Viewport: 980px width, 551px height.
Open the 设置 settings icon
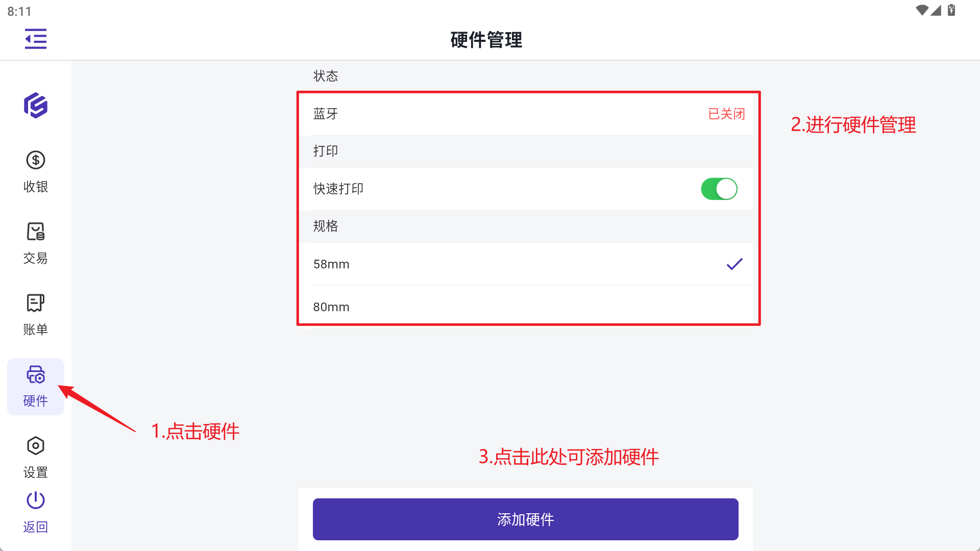point(36,446)
